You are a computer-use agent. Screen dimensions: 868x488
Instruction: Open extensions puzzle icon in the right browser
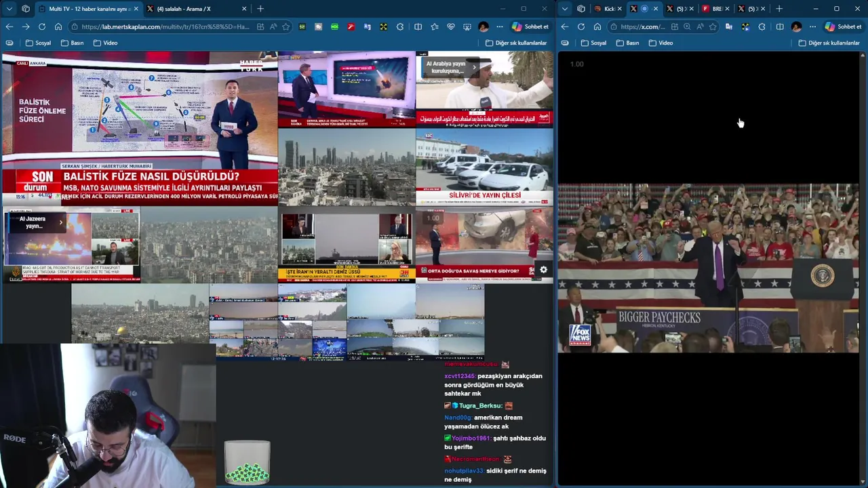point(762,26)
